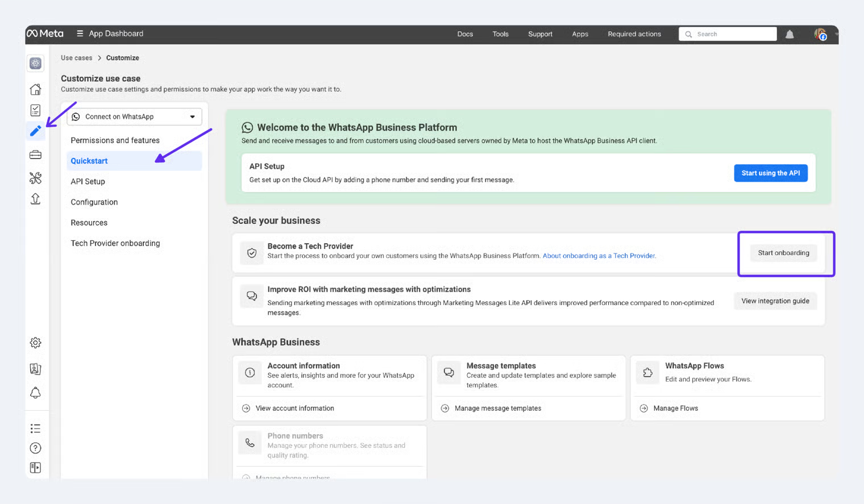864x504 pixels.
Task: Open the settings gear in sidebar
Action: 35,343
